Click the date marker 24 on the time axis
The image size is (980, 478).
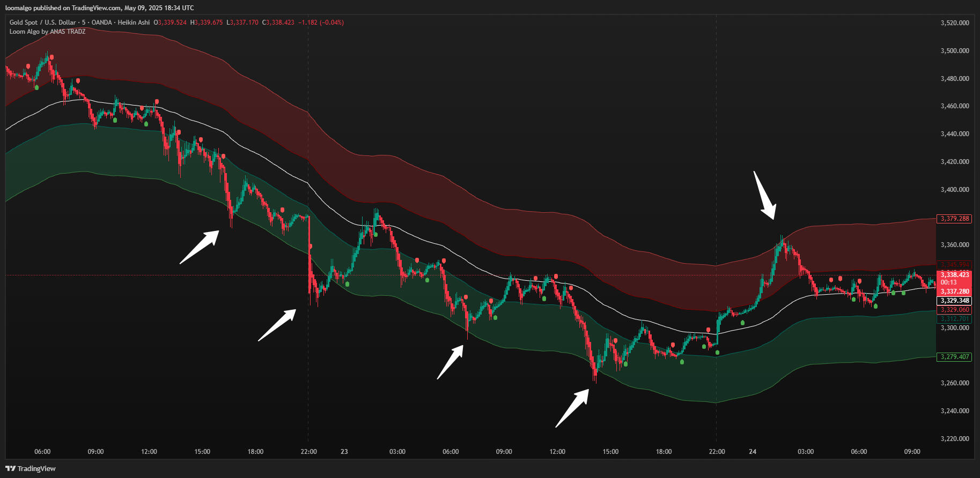coord(753,452)
